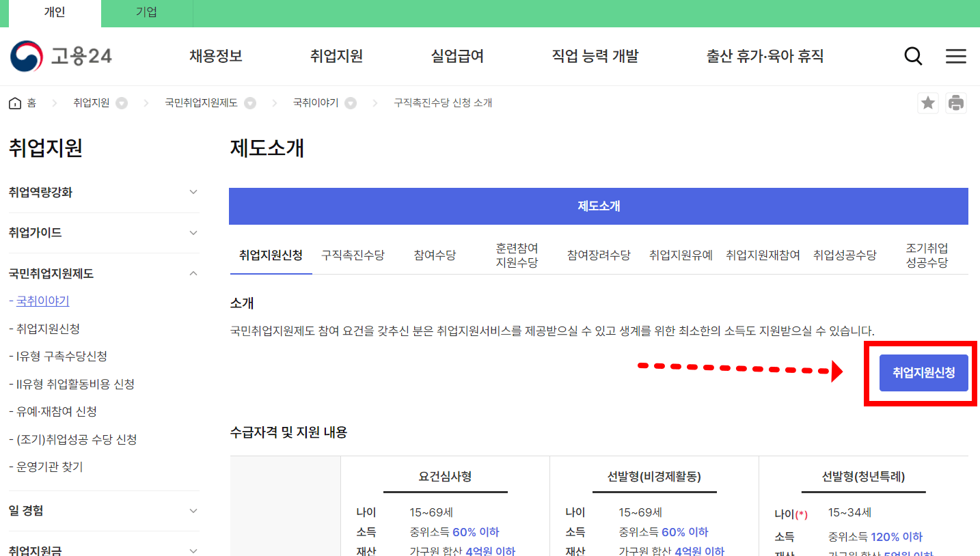Collapse 국민취업지원제도 sidebar section
This screenshot has width=980, height=556.
coord(104,274)
